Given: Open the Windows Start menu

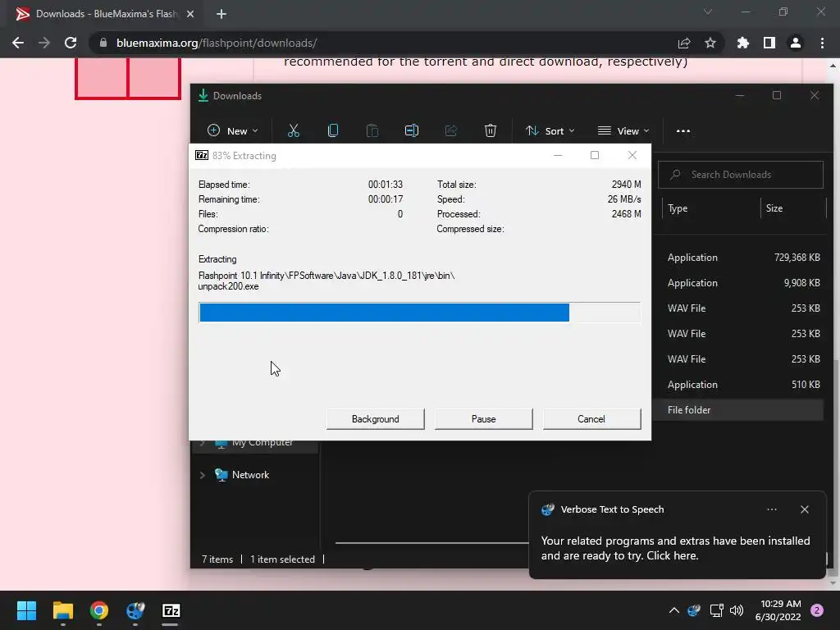Looking at the screenshot, I should pyautogui.click(x=26, y=610).
